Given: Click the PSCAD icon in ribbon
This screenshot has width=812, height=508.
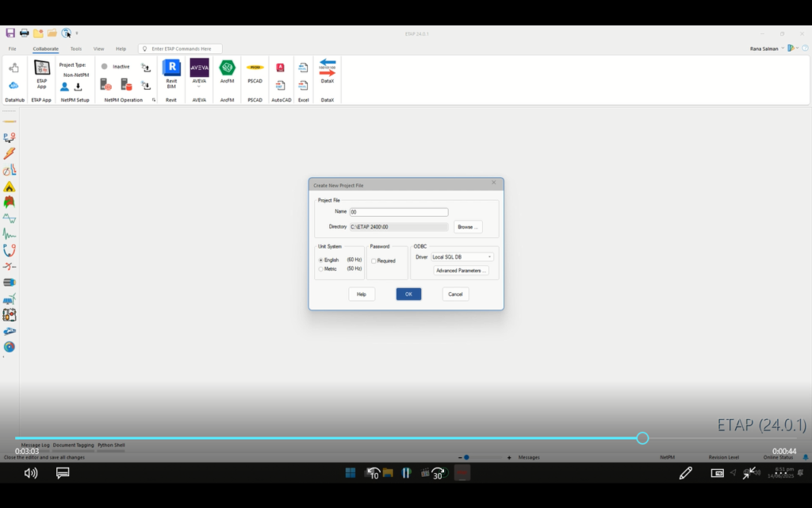Looking at the screenshot, I should coord(255,68).
